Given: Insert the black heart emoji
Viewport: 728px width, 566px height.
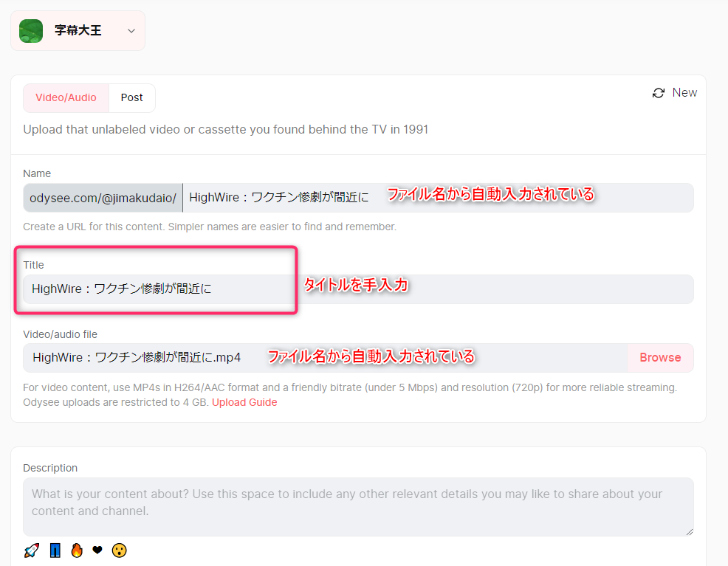Looking at the screenshot, I should click(97, 551).
